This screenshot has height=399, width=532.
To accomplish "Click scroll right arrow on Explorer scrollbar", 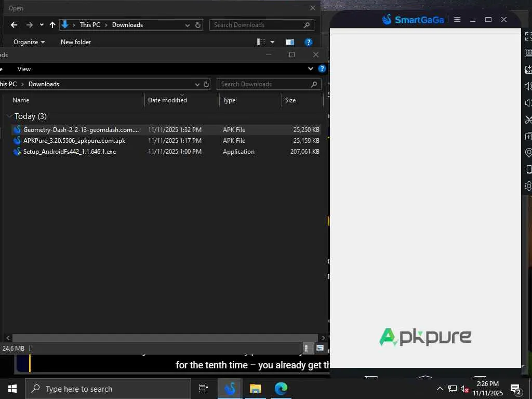I will (x=323, y=338).
